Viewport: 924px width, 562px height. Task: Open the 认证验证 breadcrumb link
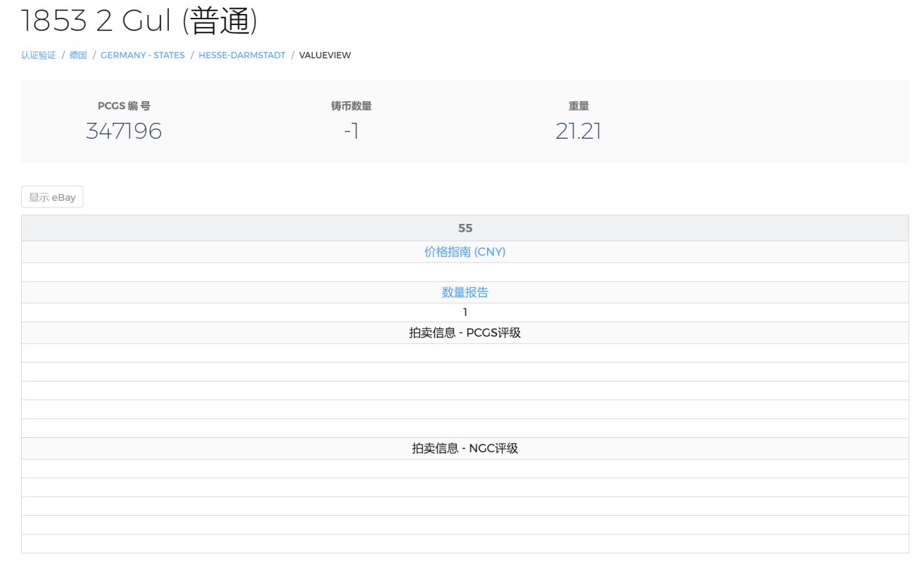pos(38,55)
